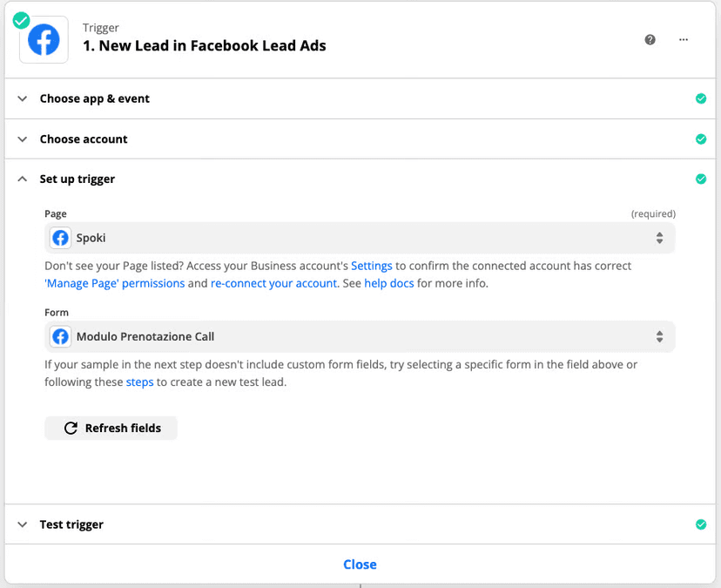
Task: Click the Facebook icon beside Modulo Prenotazione Call
Action: (60, 336)
